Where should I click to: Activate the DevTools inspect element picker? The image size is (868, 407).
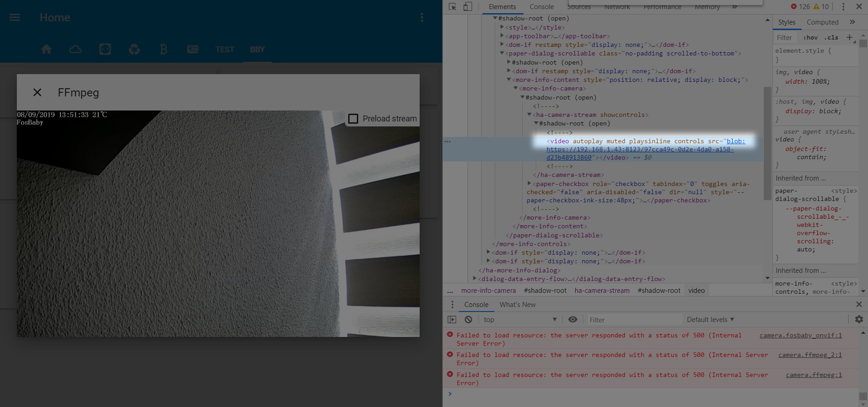tap(452, 6)
